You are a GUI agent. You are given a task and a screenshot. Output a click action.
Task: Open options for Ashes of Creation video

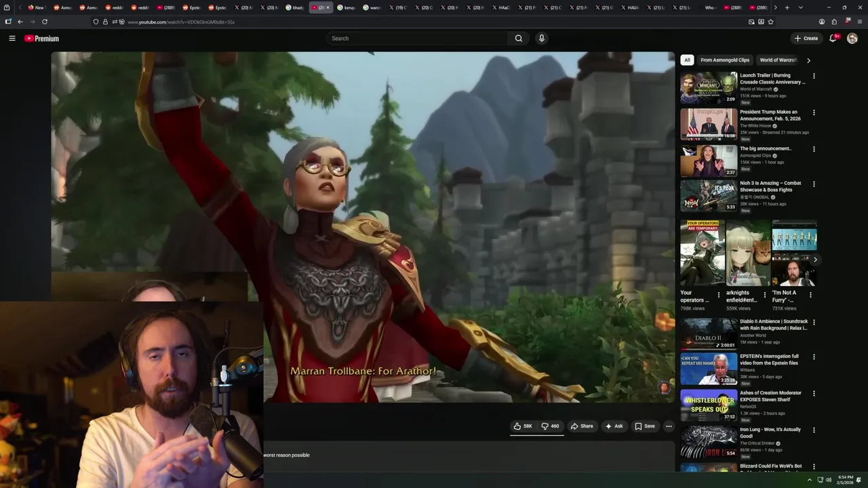tap(814, 393)
